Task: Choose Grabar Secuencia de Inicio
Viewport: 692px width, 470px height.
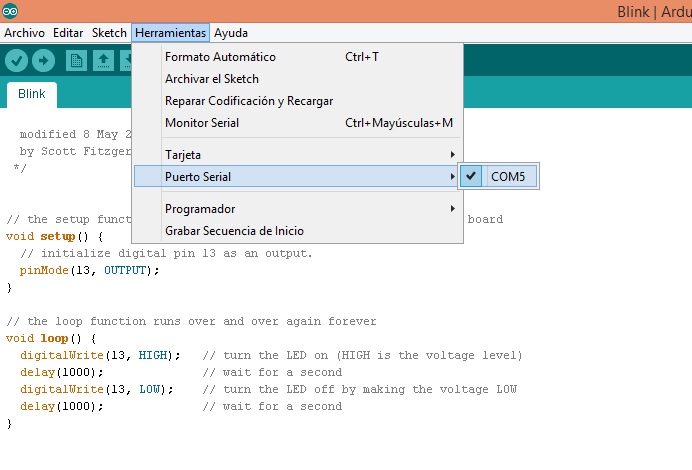Action: (298, 231)
